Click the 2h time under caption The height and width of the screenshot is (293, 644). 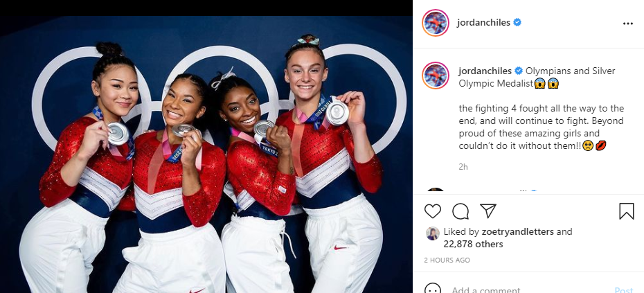coord(463,167)
